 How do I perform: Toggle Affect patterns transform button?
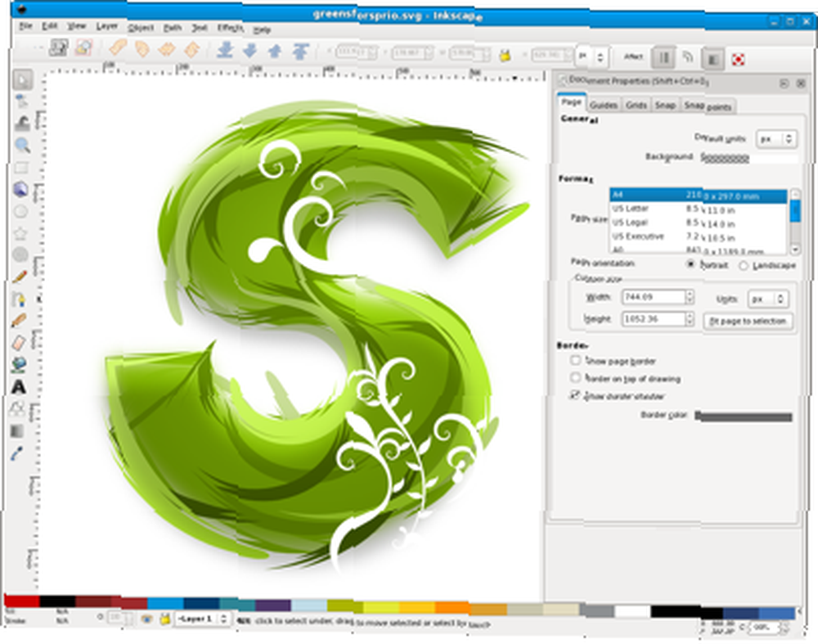pyautogui.click(x=737, y=60)
